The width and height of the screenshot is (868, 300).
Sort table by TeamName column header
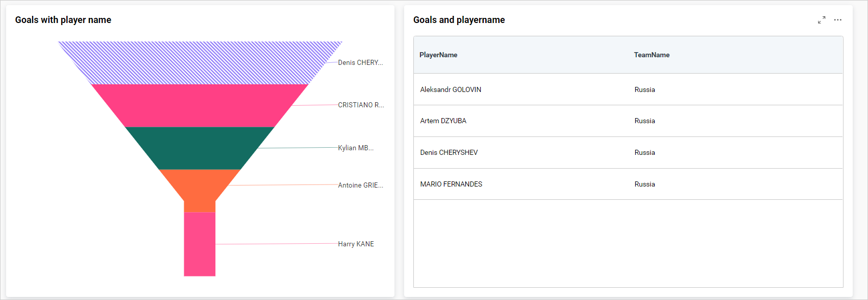(652, 55)
